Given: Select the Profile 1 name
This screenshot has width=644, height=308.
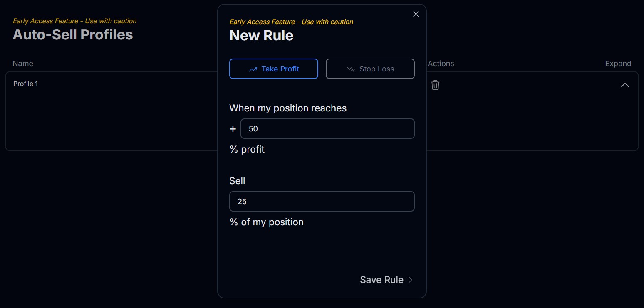Looking at the screenshot, I should coord(26,84).
